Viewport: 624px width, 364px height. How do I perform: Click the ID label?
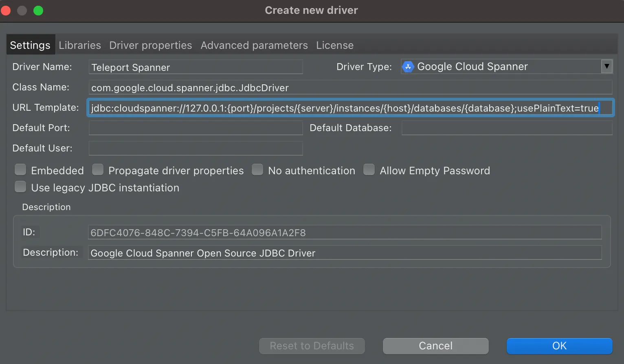[x=29, y=232]
